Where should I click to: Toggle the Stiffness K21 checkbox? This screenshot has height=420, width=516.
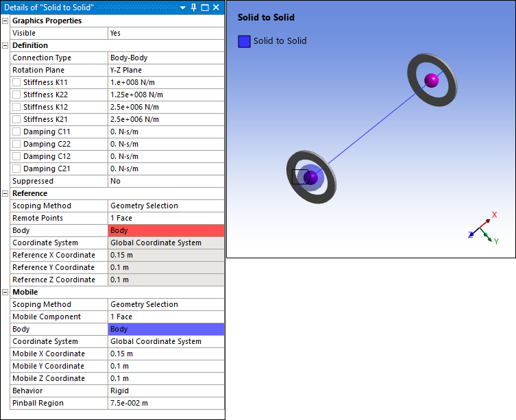point(16,119)
